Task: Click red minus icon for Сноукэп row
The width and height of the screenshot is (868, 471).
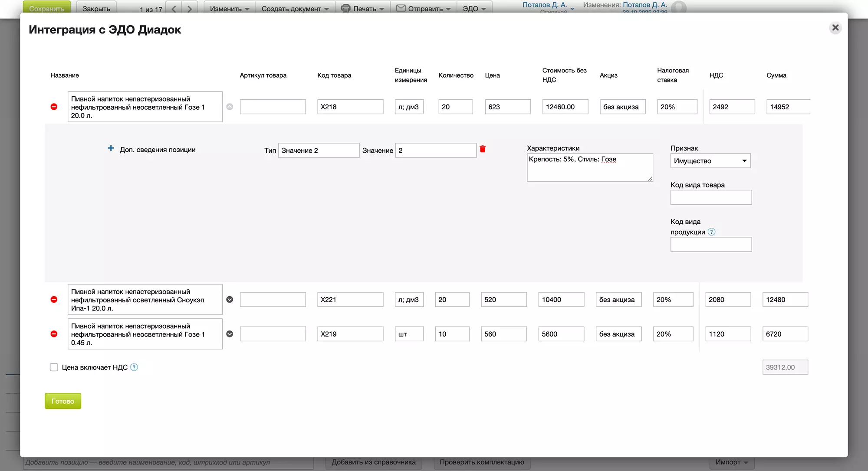Action: click(x=54, y=300)
